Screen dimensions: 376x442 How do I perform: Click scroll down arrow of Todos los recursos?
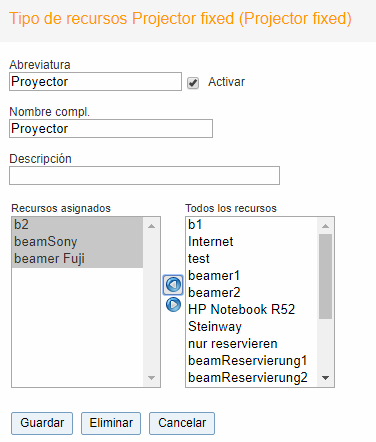[325, 378]
